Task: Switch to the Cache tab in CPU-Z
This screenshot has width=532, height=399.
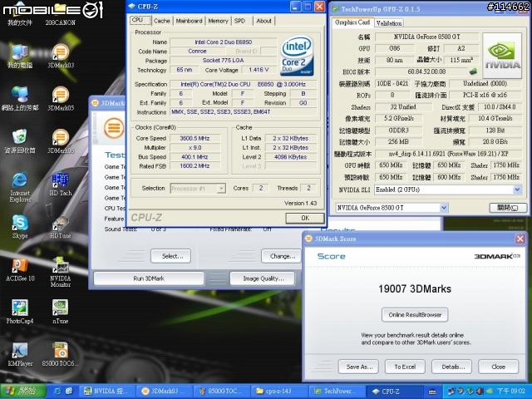Action: 162,21
